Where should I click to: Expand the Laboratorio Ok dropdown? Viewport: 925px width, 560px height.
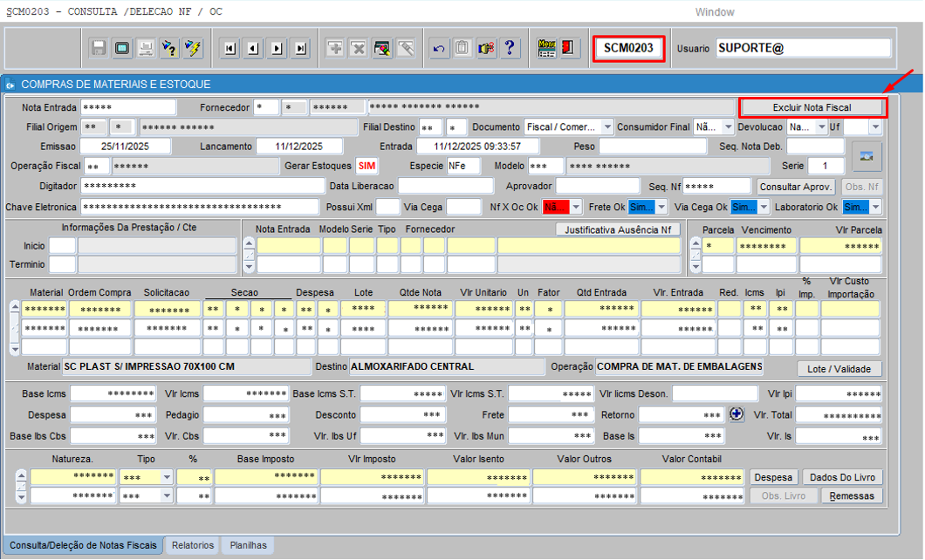(874, 208)
